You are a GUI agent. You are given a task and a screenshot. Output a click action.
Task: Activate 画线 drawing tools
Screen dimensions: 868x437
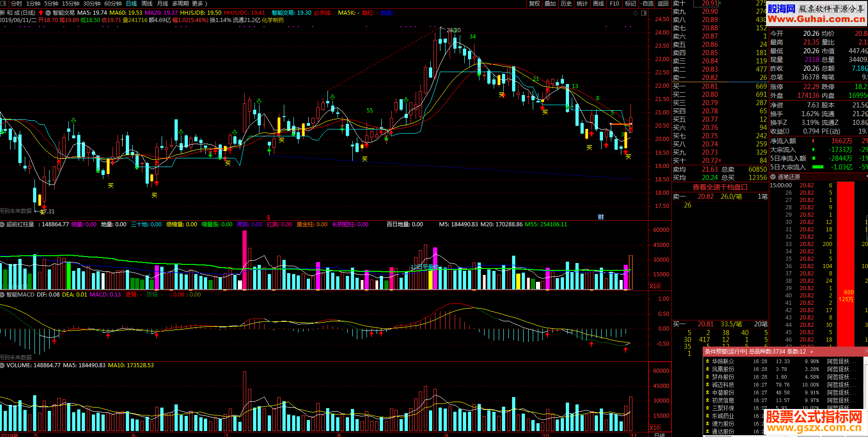tap(598, 3)
